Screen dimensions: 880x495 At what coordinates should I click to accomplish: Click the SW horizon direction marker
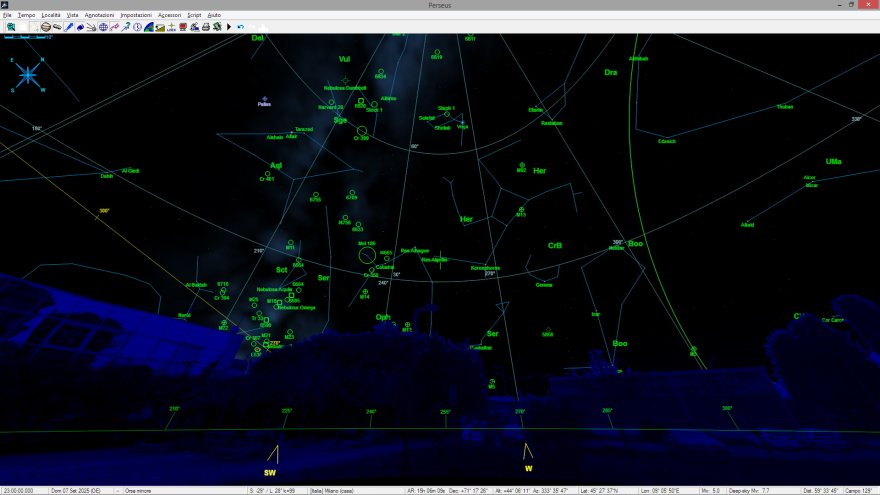coord(270,470)
